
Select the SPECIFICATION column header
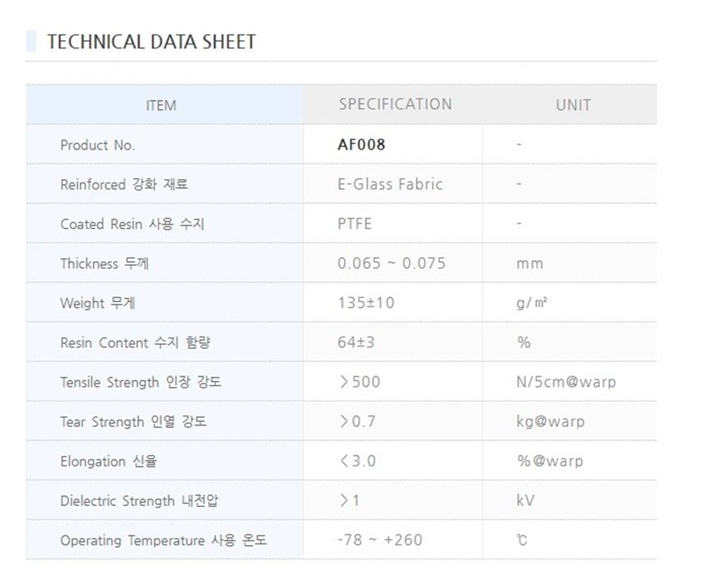(x=395, y=104)
